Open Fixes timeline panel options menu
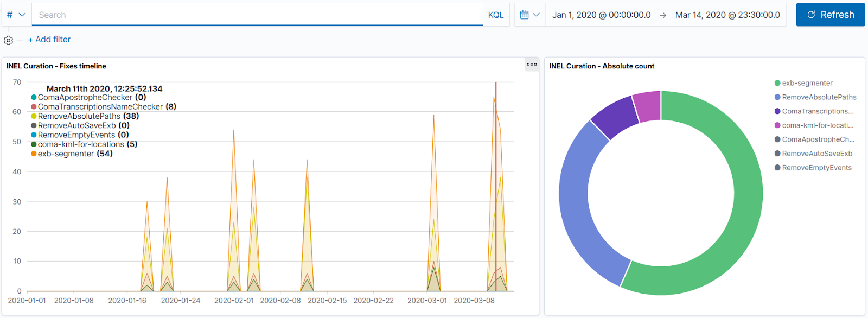 click(x=532, y=65)
